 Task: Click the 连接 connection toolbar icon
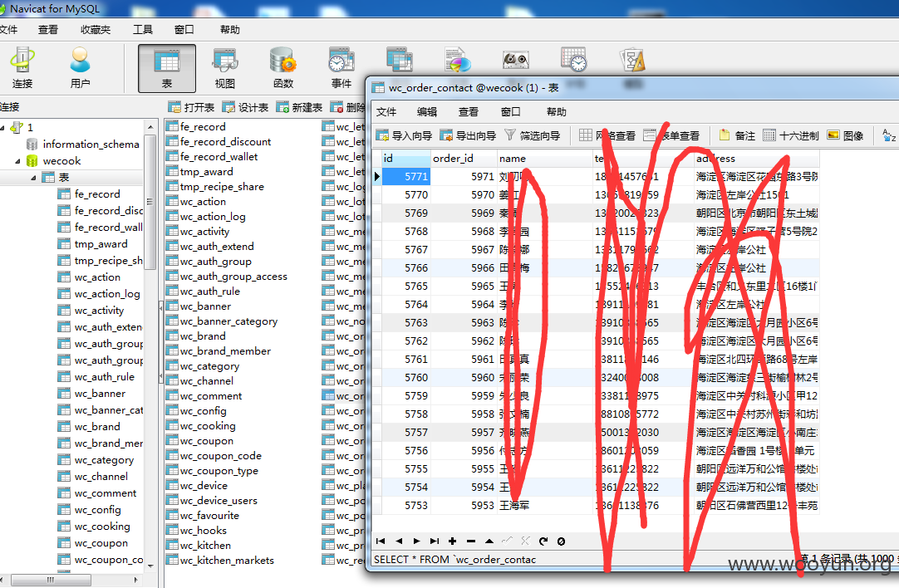tap(22, 67)
